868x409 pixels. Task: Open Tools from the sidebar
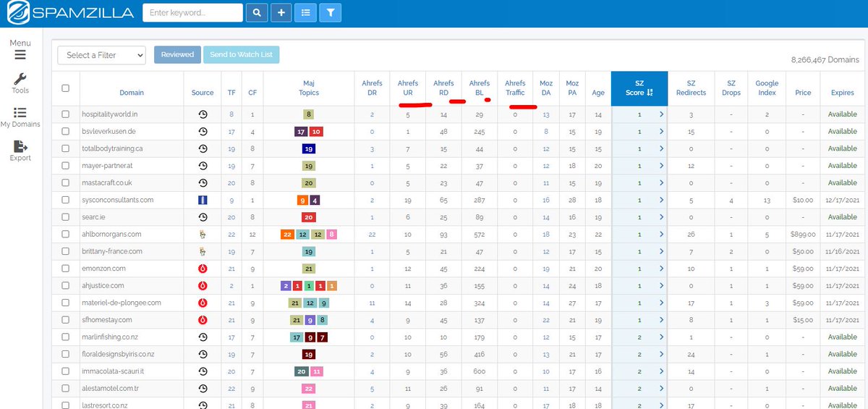(20, 83)
